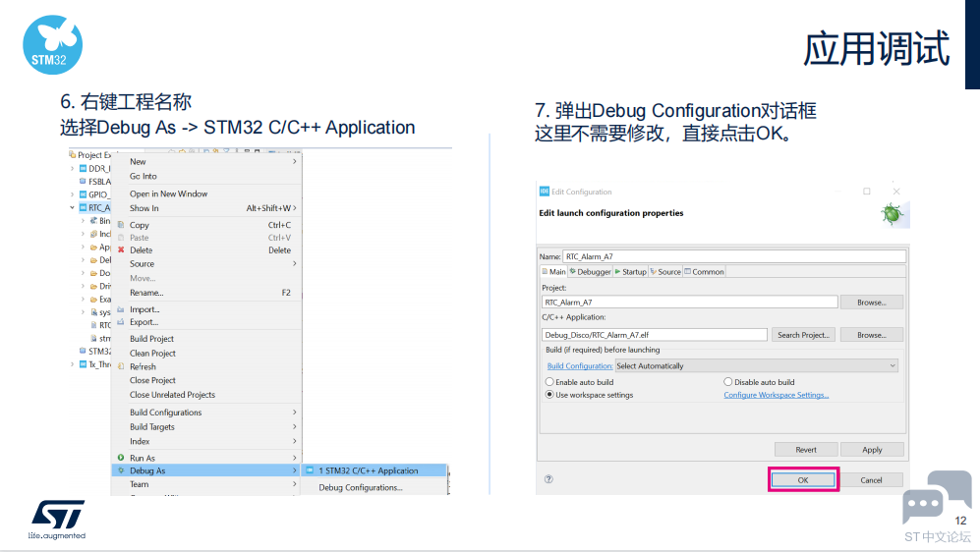The width and height of the screenshot is (980, 552).
Task: Click the Export icon in the context menu
Action: pyautogui.click(x=121, y=322)
